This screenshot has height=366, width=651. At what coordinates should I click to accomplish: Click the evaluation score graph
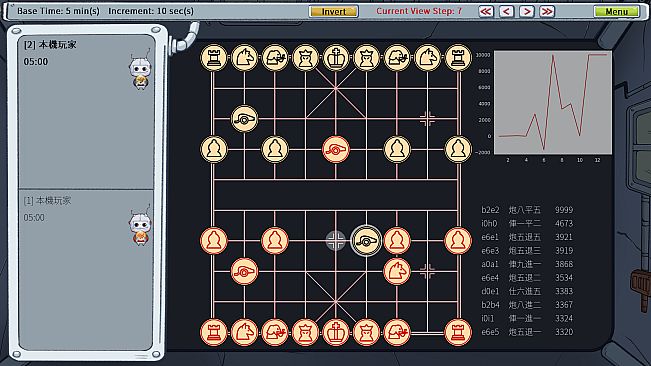point(553,102)
